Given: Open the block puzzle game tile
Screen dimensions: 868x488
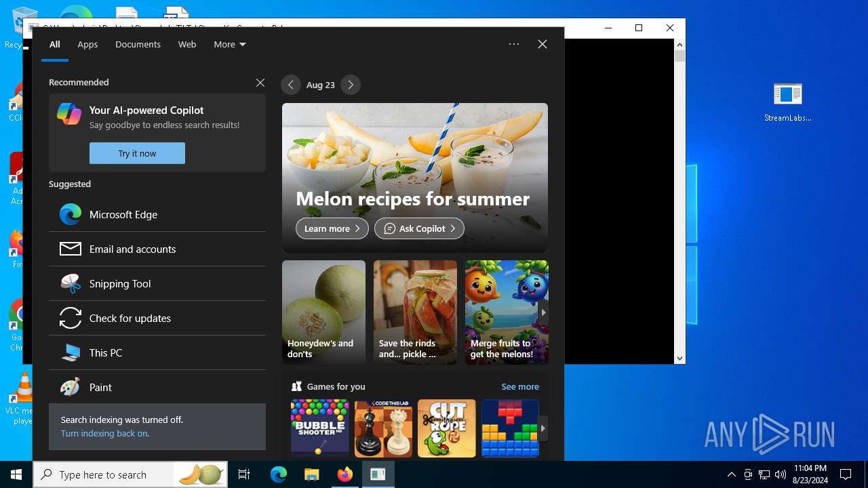Looking at the screenshot, I should point(510,428).
